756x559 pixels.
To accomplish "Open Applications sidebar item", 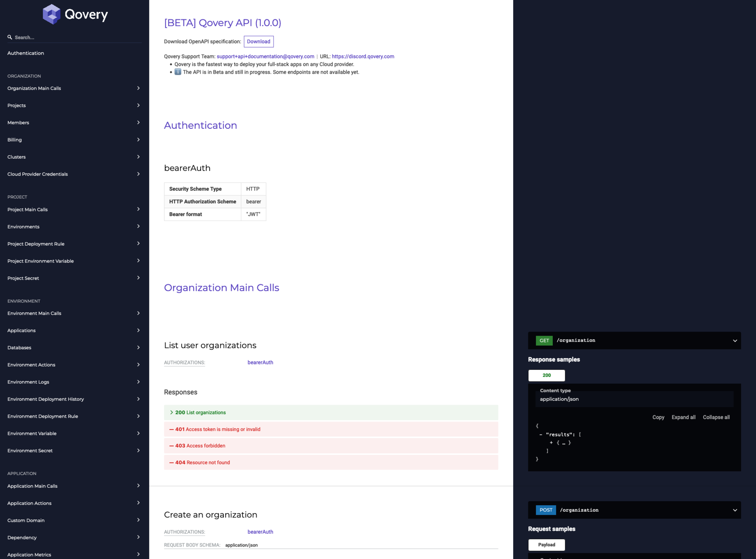I will coord(74,330).
